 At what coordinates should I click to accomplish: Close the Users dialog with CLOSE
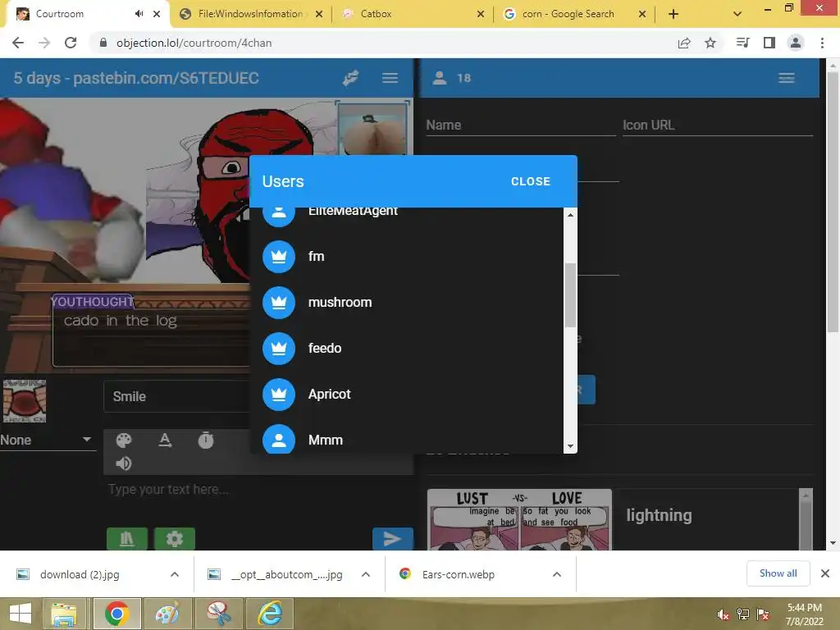pyautogui.click(x=531, y=181)
